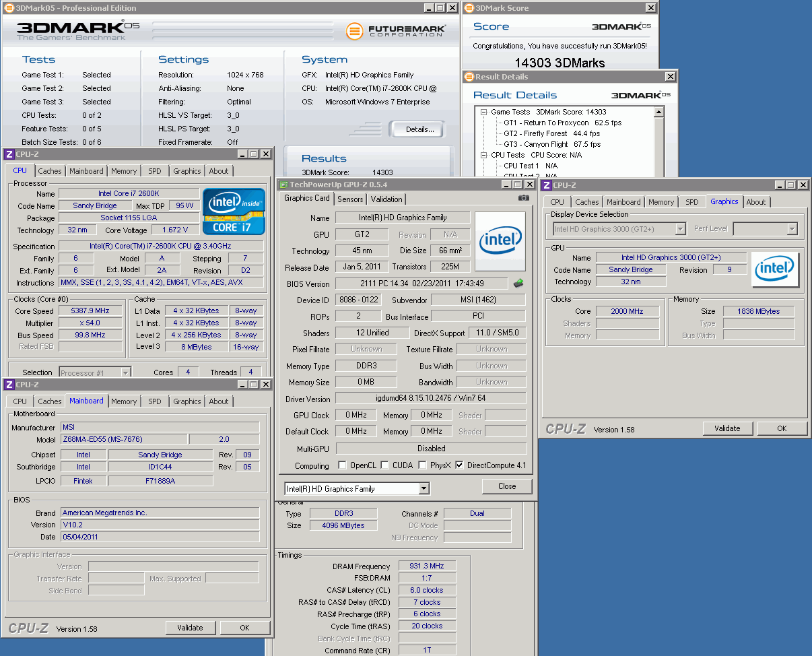The image size is (812, 656).
Task: Open the Display Device Selection dropdown
Action: click(680, 229)
